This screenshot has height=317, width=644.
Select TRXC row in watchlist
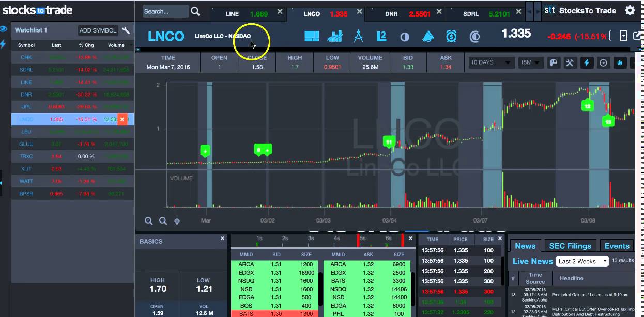(73, 156)
